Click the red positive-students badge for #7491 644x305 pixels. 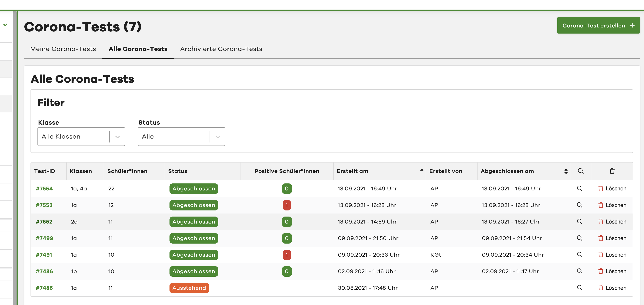(x=286, y=254)
